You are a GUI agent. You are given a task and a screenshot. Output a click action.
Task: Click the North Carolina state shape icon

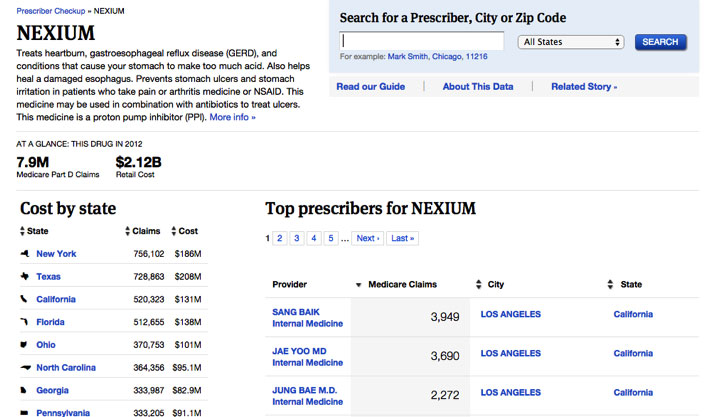click(26, 367)
